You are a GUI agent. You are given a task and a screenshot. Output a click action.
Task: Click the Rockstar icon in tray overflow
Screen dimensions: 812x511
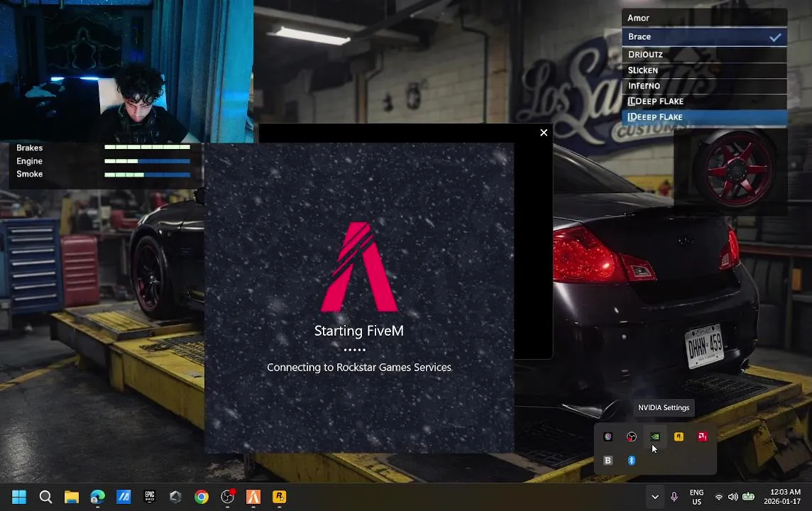tap(679, 436)
